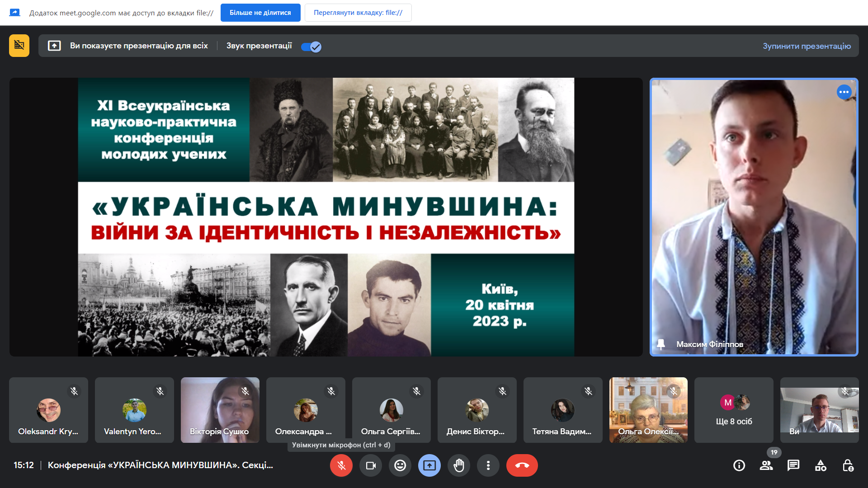Viewport: 868px width, 488px height.
Task: Click the view shared tab button
Action: click(358, 13)
